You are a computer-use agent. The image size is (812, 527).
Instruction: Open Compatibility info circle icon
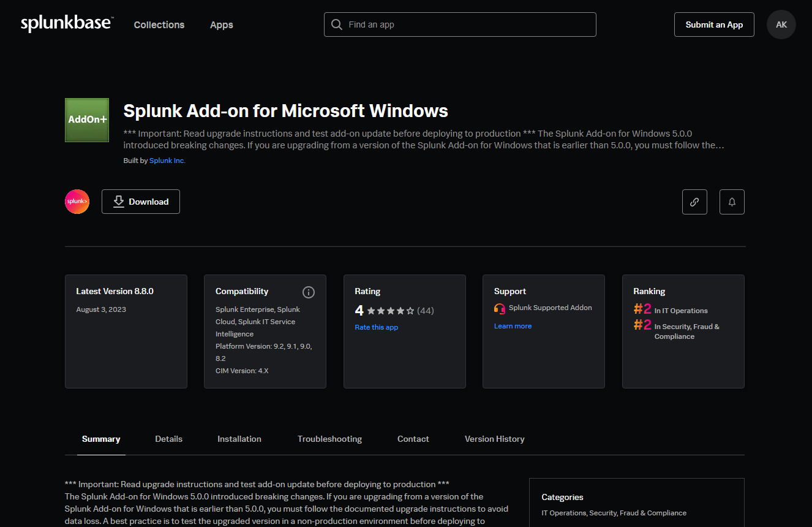pos(309,292)
